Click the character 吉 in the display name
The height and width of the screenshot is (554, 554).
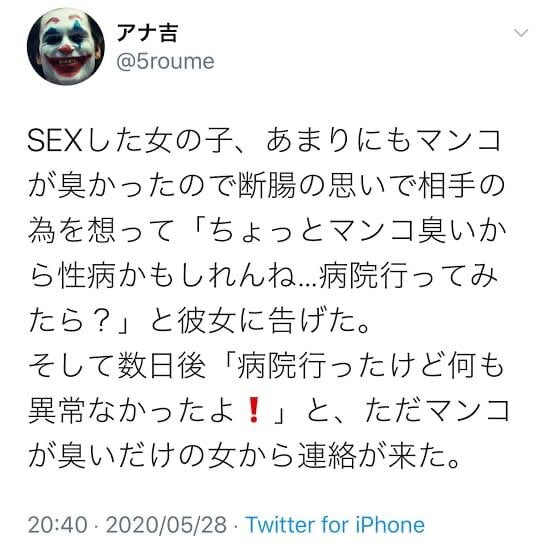point(168,33)
